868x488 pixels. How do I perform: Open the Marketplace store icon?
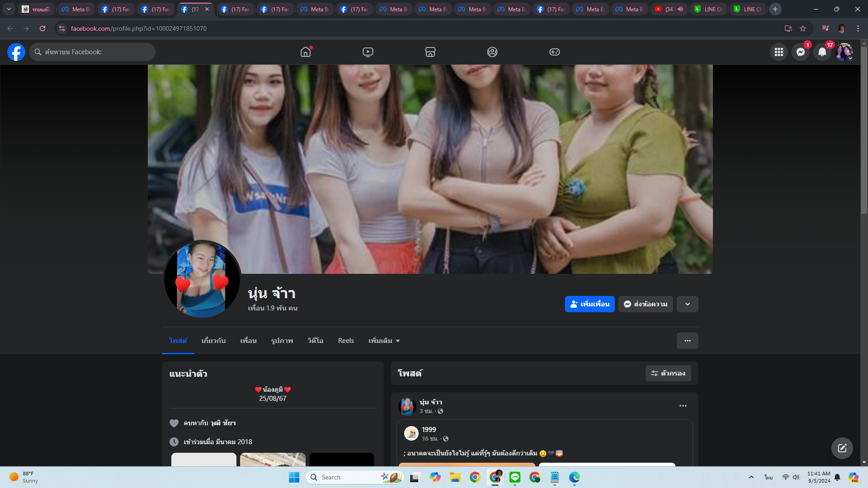point(430,52)
